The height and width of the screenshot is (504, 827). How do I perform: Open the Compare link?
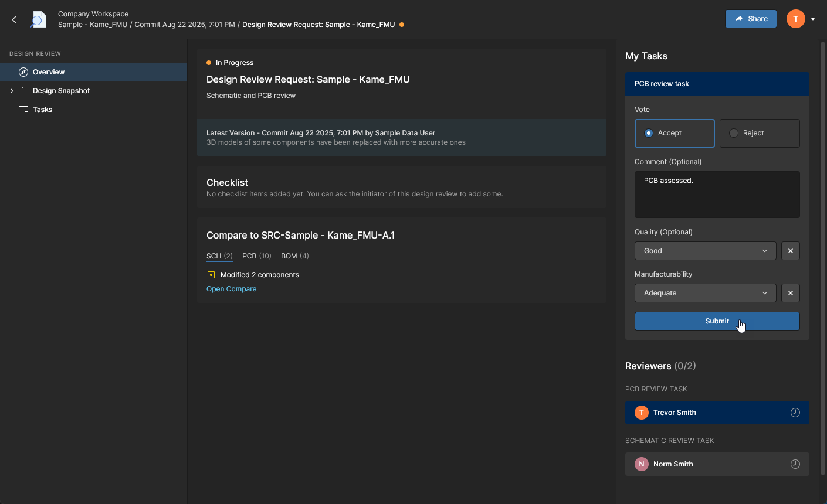click(x=231, y=289)
